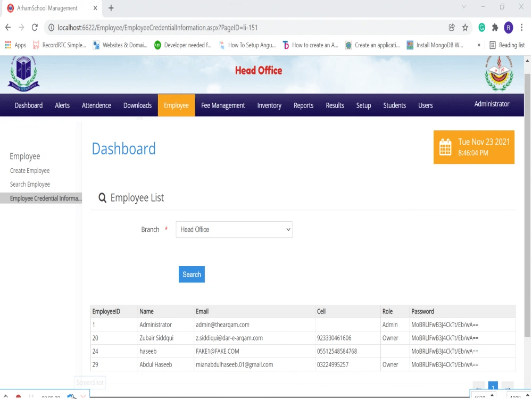Expand the hidden bookmarks chevron
Screen dimensions: 532x399
click(478, 45)
